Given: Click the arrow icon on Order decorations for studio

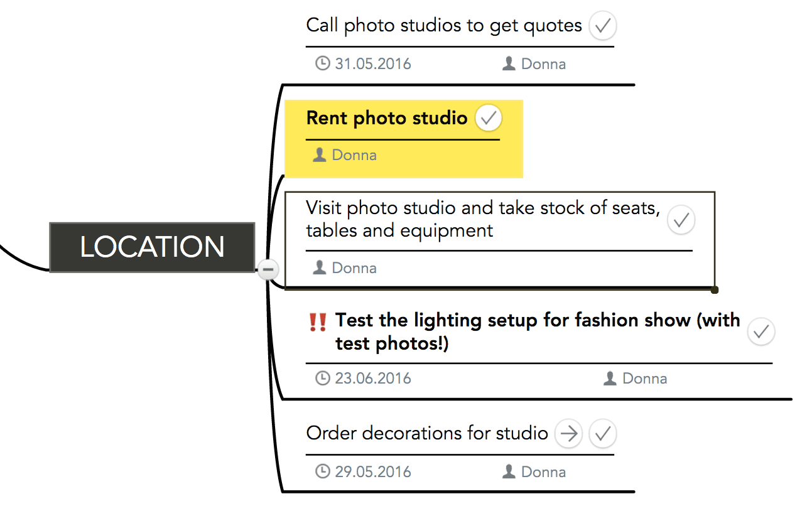Looking at the screenshot, I should 568,434.
